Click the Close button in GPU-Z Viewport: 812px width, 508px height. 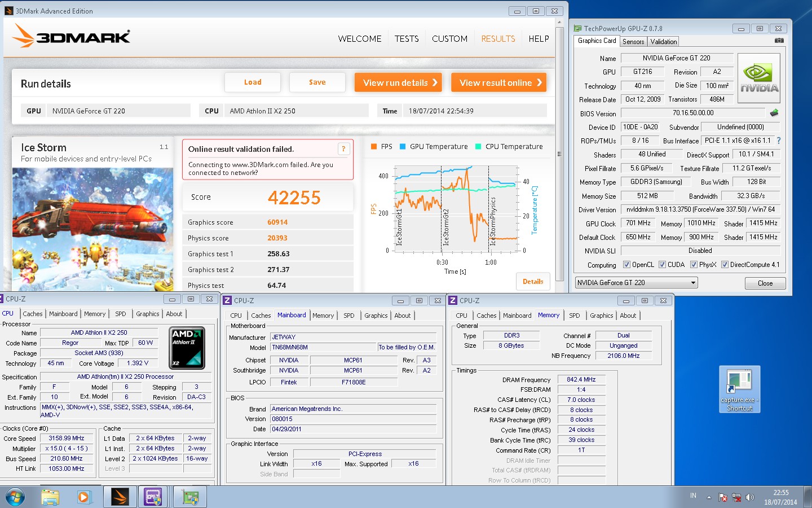point(765,283)
